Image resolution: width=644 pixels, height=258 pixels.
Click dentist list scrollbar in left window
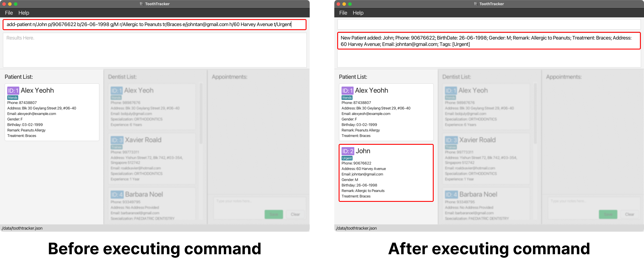point(201,114)
